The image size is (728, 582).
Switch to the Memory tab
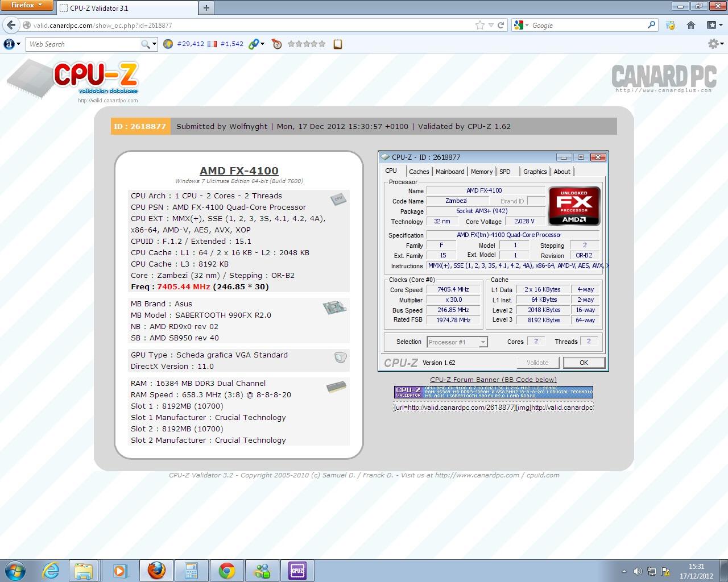[x=482, y=172]
